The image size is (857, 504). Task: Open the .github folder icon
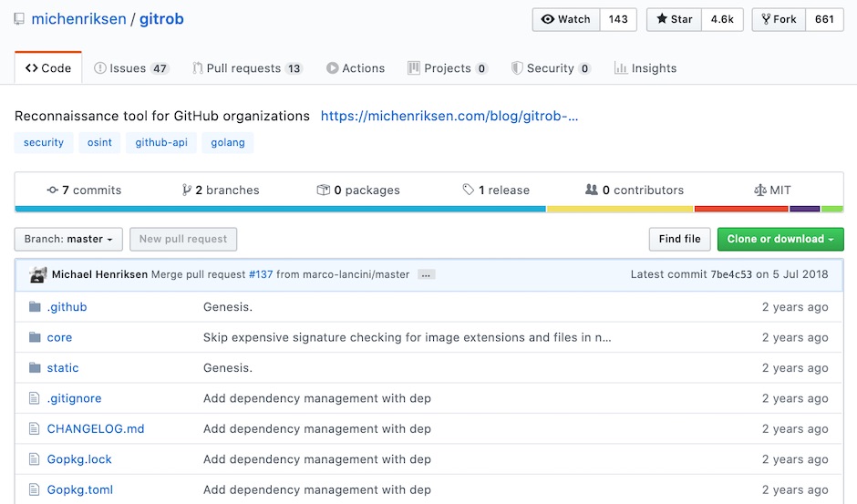click(35, 306)
